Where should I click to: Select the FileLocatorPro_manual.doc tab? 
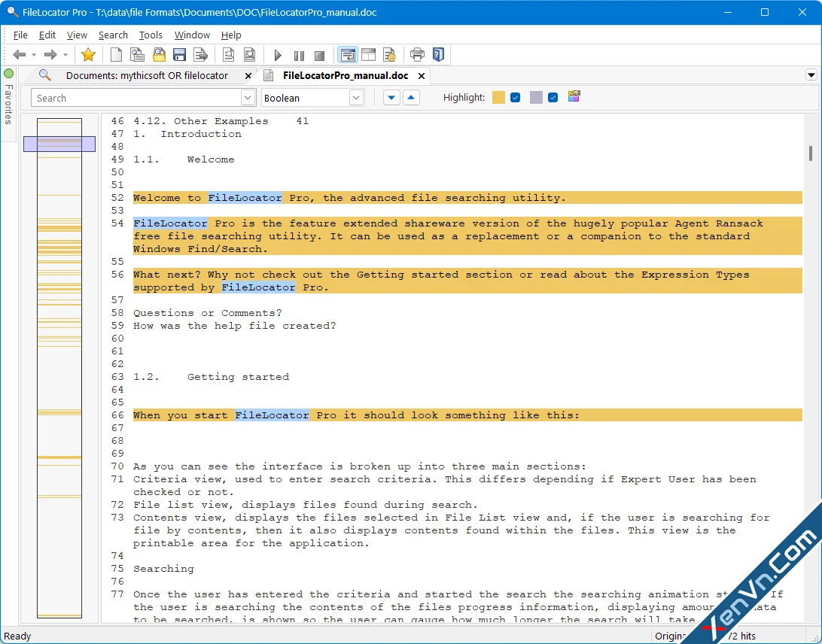click(346, 75)
